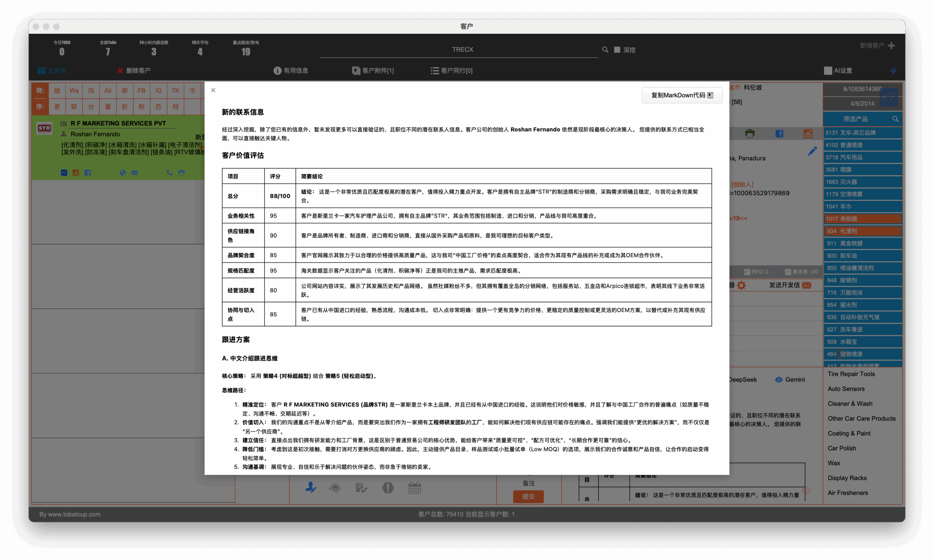Click the orange settings gear icon

(x=741, y=285)
